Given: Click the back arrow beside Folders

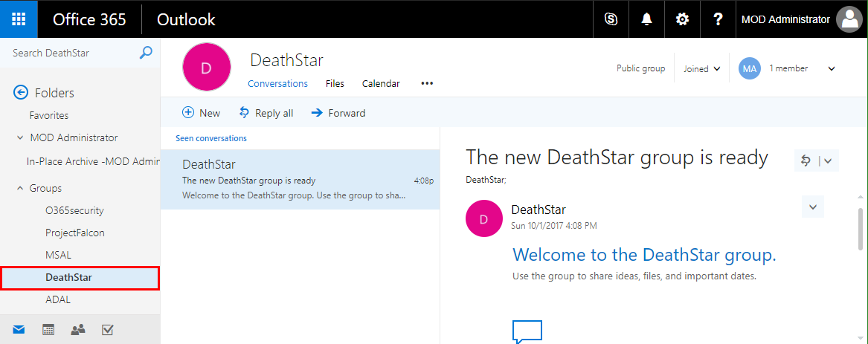Looking at the screenshot, I should [21, 93].
